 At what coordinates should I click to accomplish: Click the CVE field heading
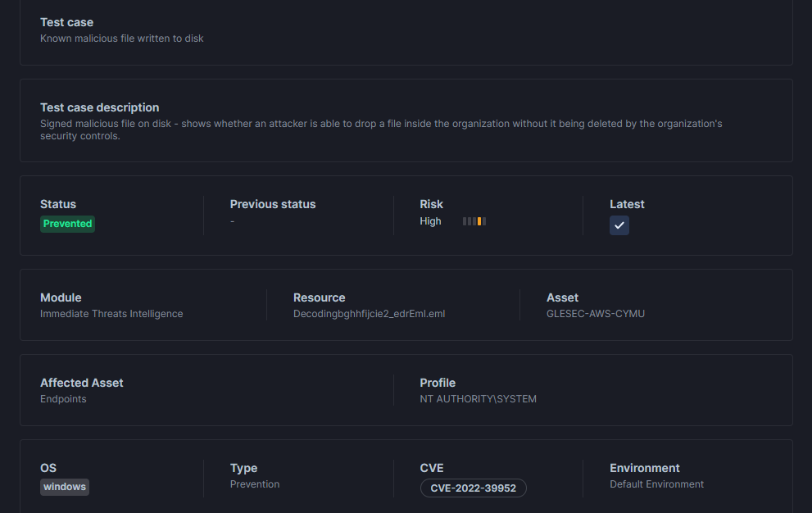coord(431,468)
